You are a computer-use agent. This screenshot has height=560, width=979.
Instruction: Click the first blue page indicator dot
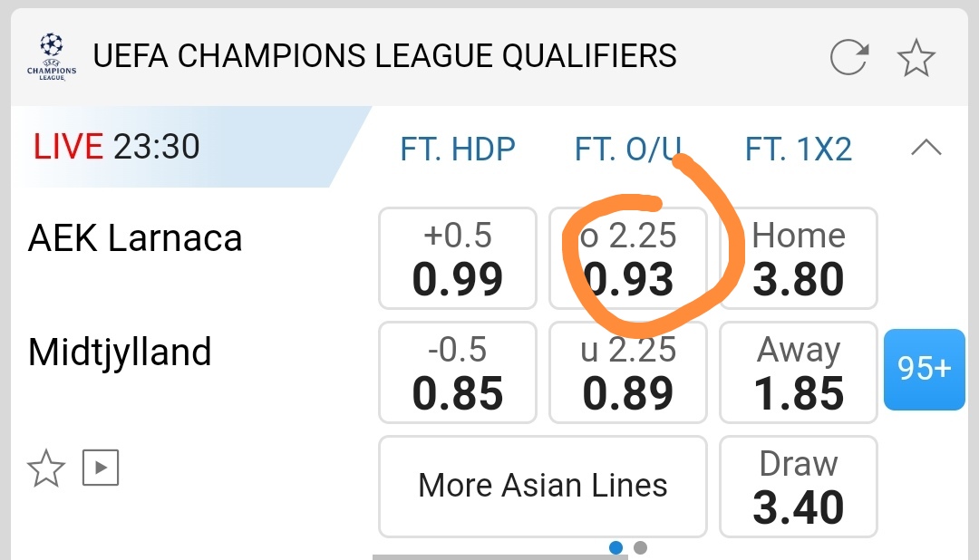616,547
